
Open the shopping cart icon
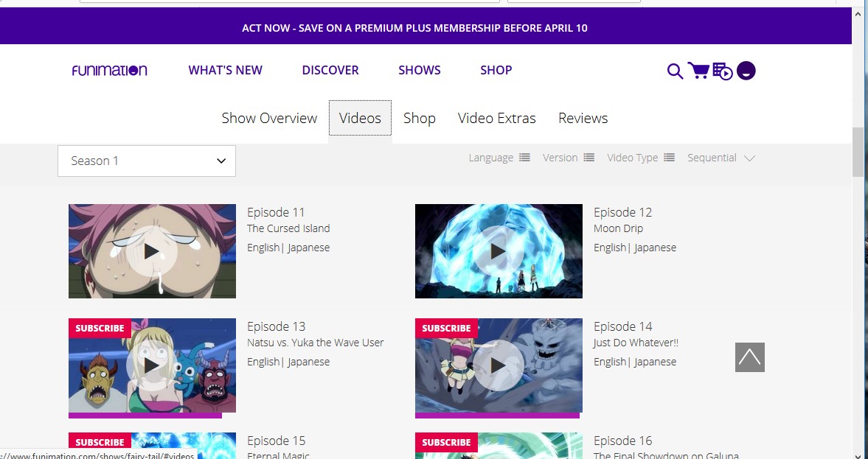coord(698,70)
